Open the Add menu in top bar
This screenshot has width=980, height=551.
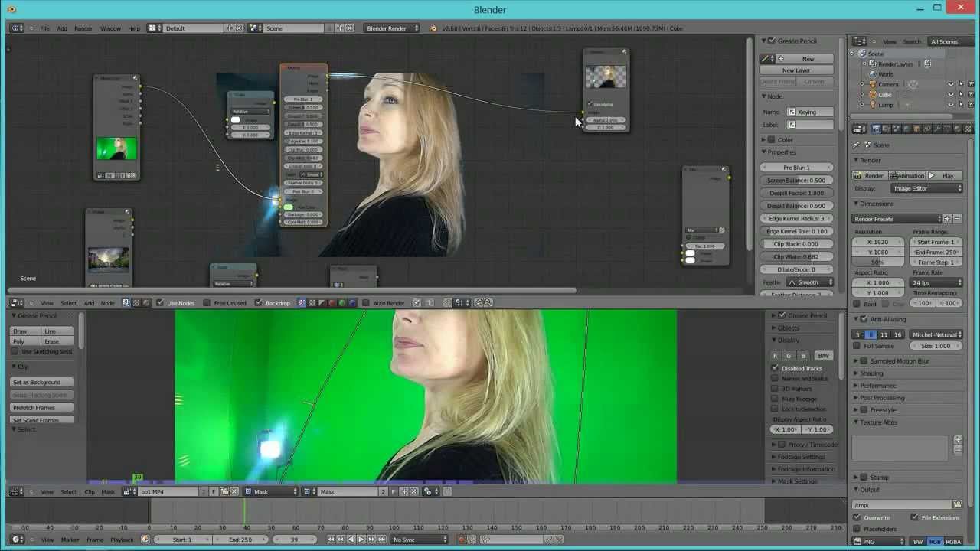pos(62,28)
